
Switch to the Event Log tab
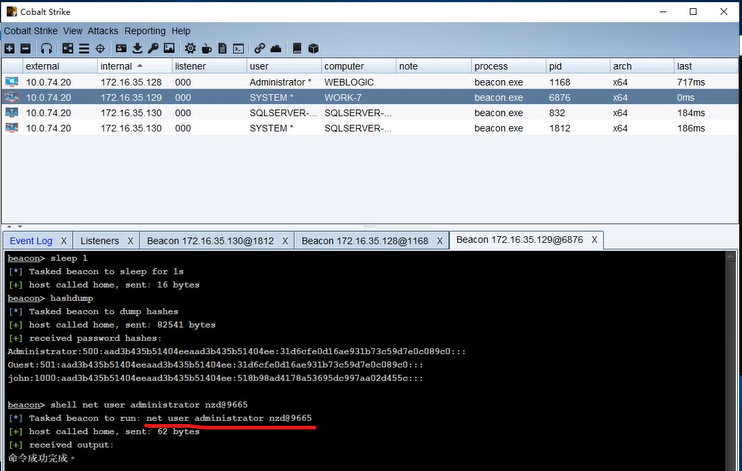tap(31, 241)
